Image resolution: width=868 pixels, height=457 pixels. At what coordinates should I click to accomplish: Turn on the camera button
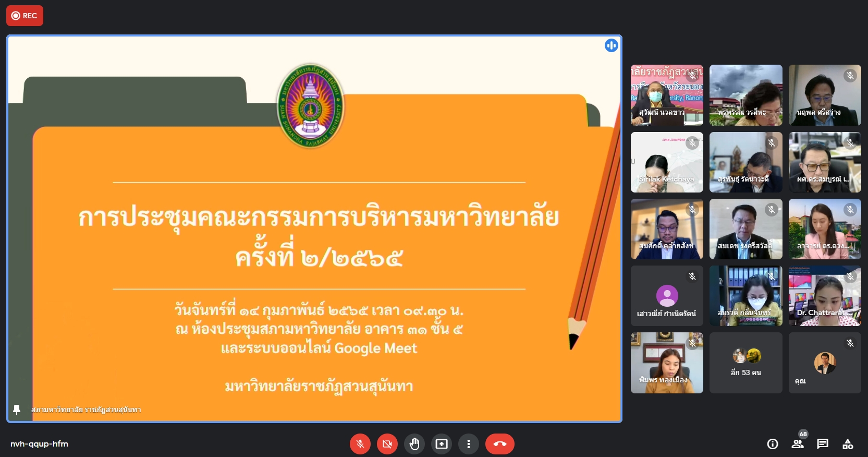(x=387, y=444)
